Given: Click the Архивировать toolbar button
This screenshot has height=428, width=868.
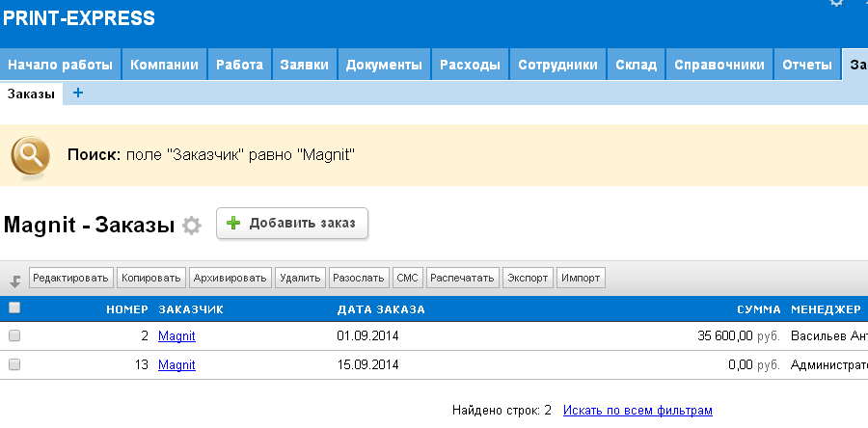Looking at the screenshot, I should coord(230,278).
